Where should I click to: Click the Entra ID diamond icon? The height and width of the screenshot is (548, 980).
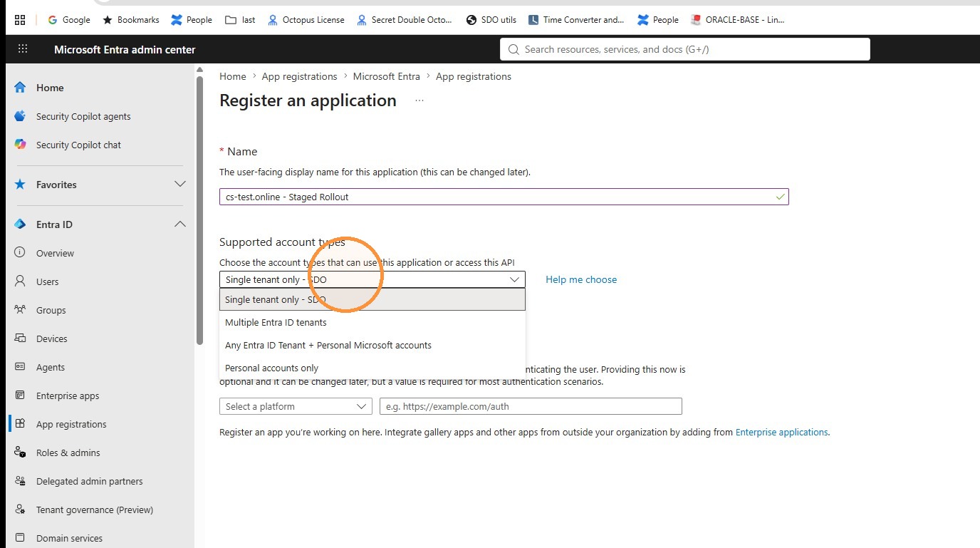pos(21,224)
